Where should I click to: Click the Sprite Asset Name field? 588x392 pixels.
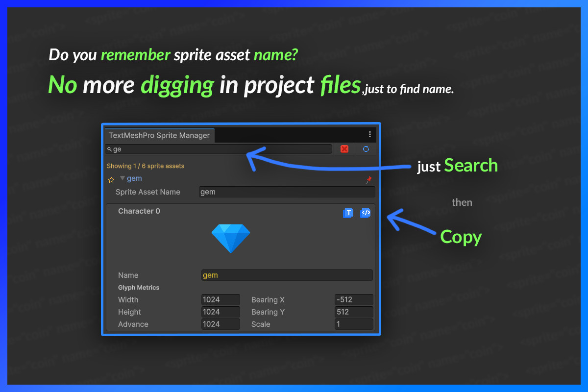[287, 192]
